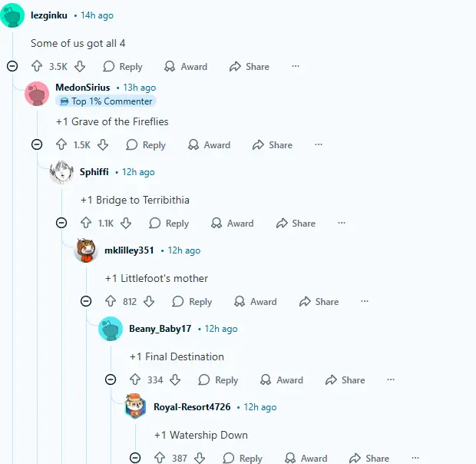Collapse lezginku's comment thread
476x464 pixels.
coord(12,66)
